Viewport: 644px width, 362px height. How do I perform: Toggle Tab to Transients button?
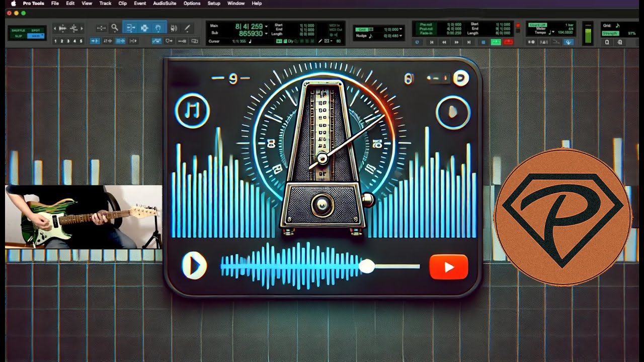tap(95, 41)
